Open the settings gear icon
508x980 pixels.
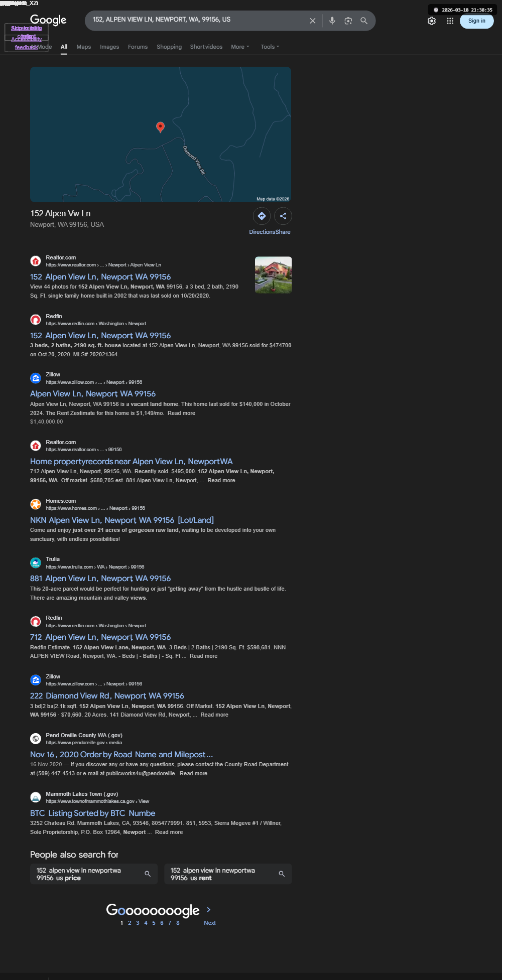[x=432, y=21]
